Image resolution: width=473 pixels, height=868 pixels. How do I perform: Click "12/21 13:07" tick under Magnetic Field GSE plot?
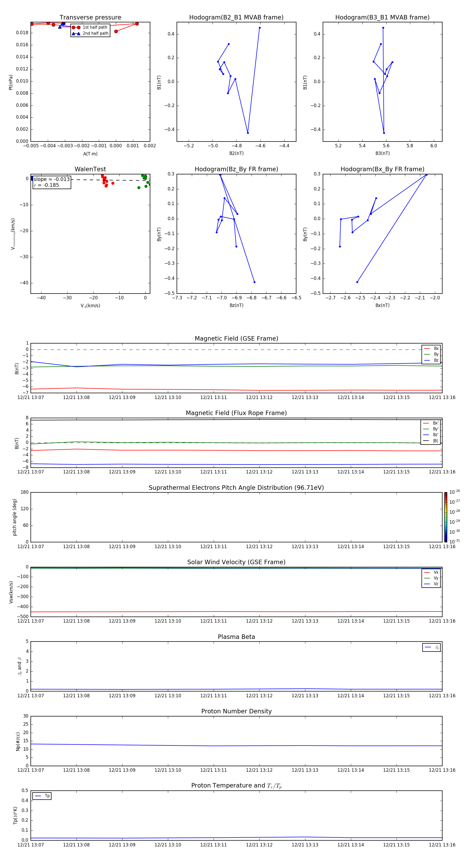[x=31, y=398]
